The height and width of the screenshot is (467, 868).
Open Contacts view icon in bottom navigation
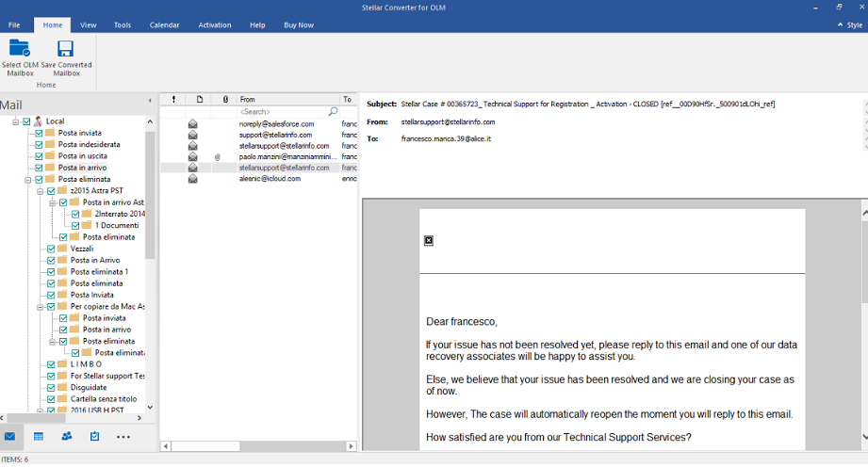67,437
